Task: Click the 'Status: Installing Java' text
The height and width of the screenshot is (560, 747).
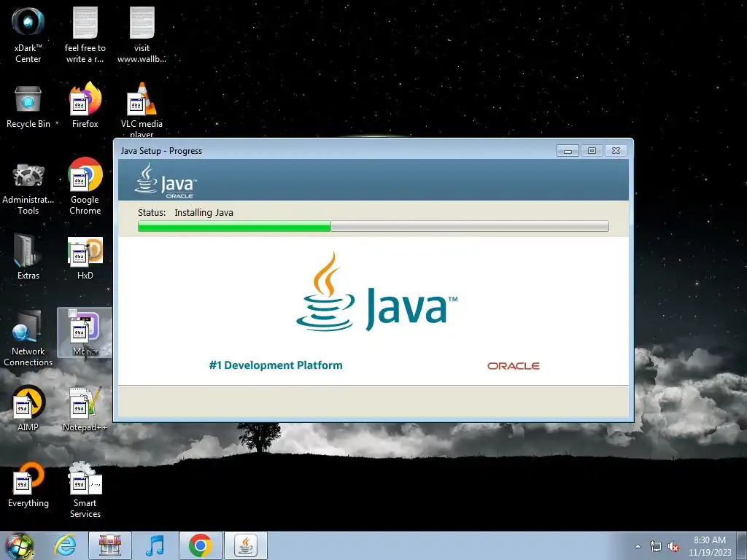Action: click(x=185, y=212)
